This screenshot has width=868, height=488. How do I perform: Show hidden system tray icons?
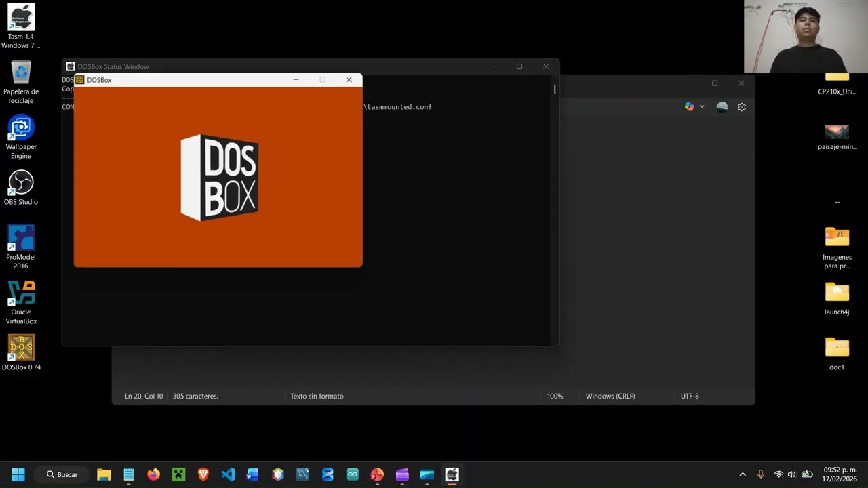click(743, 474)
